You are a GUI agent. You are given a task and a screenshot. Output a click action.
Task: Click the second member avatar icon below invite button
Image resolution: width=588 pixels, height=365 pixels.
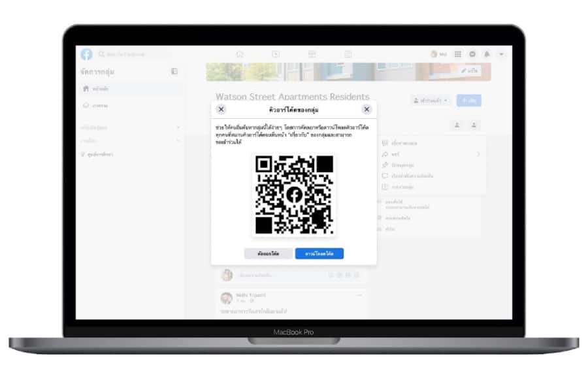(474, 125)
